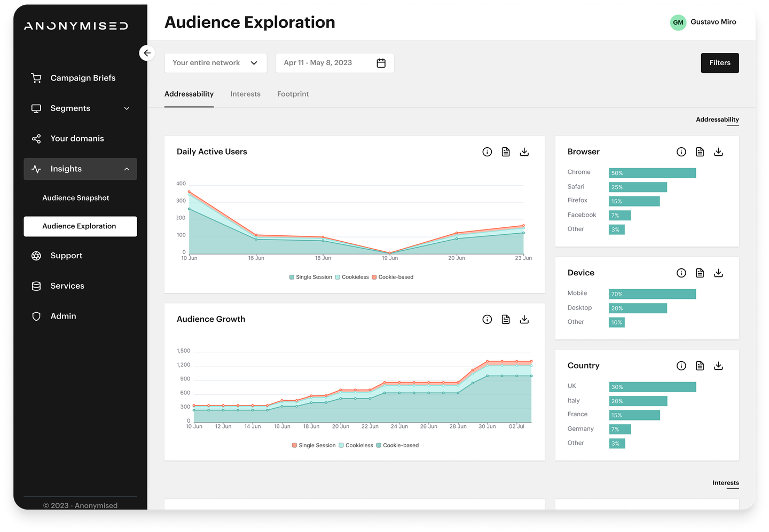The image size is (769, 532).
Task: Download the Daily Active Users chart
Action: (x=524, y=152)
